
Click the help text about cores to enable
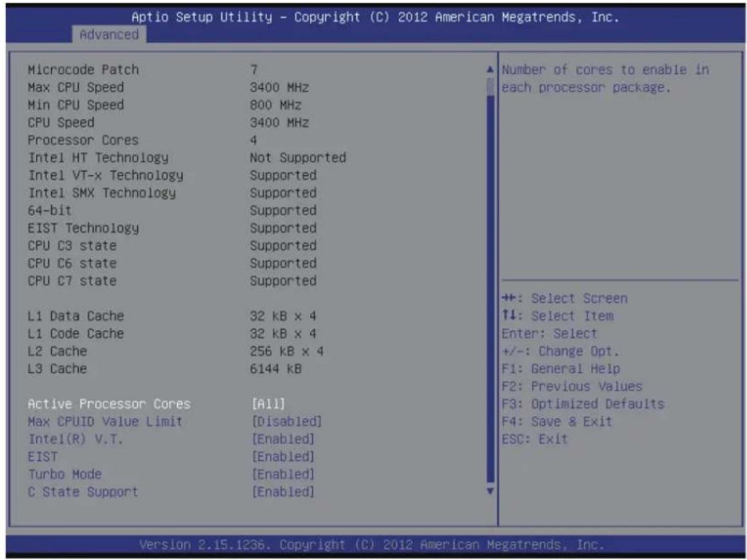click(x=605, y=78)
